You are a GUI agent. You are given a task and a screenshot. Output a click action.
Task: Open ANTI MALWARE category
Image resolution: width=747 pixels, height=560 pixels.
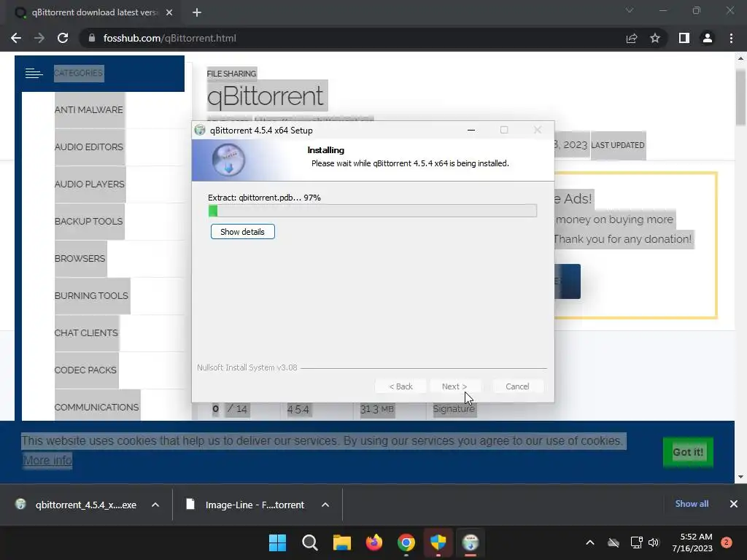click(x=88, y=110)
